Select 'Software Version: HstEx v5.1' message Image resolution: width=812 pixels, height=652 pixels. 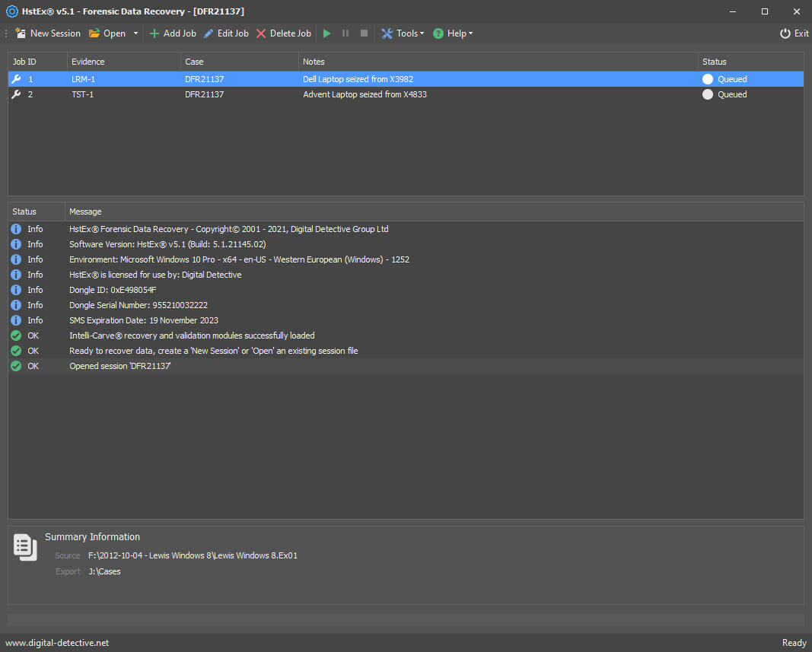167,244
